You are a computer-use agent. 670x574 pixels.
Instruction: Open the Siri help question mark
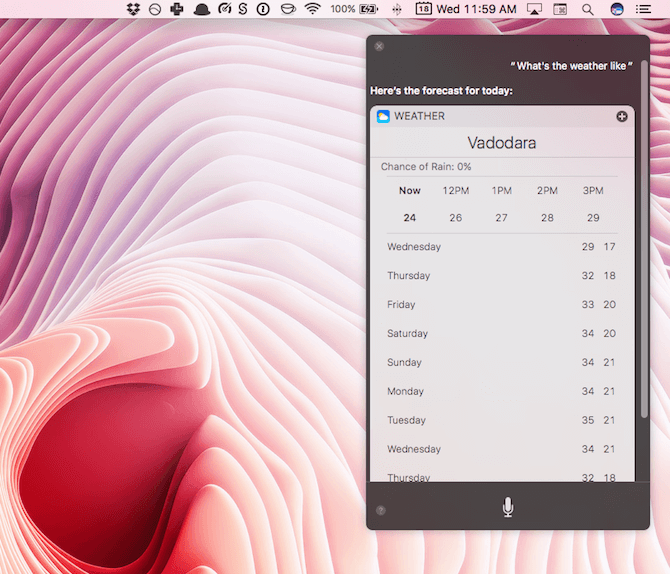pos(380,510)
